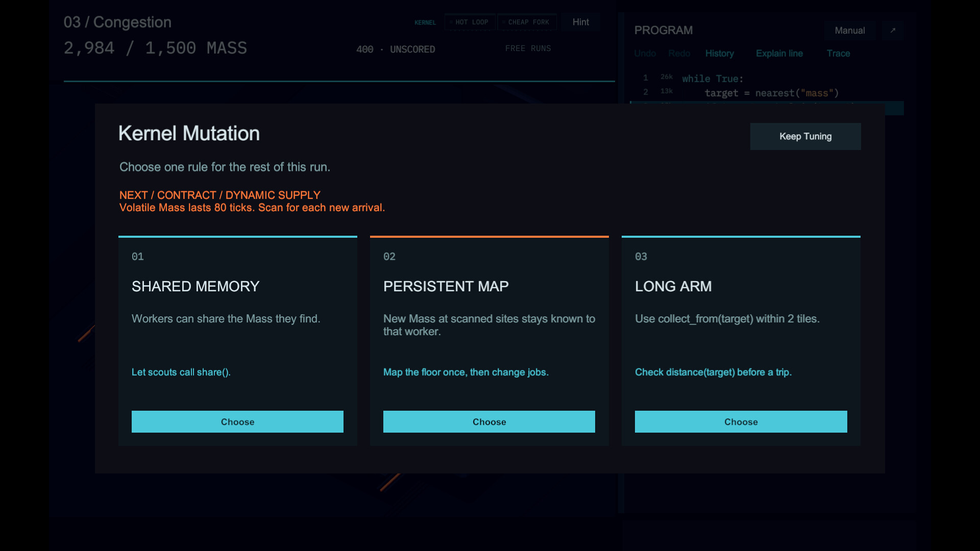Click 'Let scouts call share().' hint text
The height and width of the screenshot is (551, 980).
pos(181,372)
